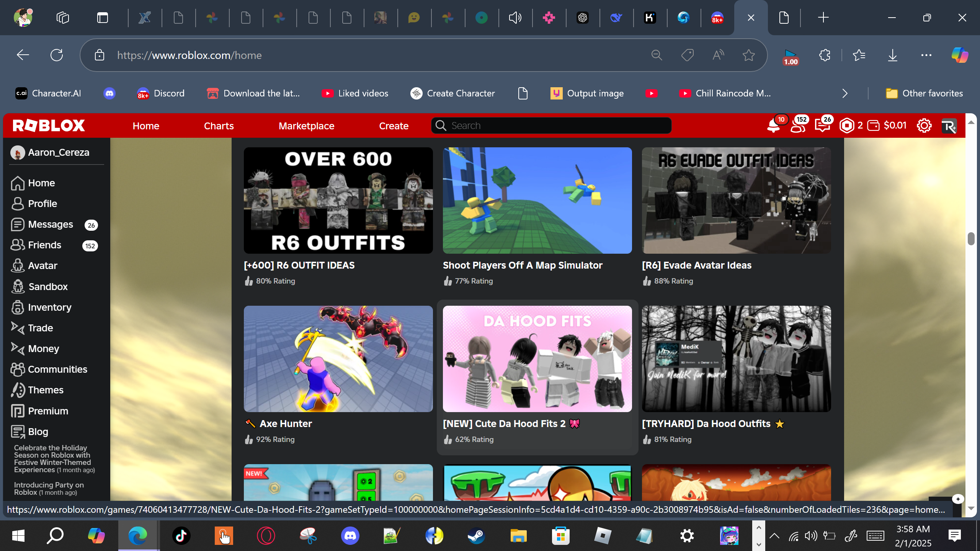The width and height of the screenshot is (980, 551).
Task: Open Trade in the sidebar
Action: [x=40, y=328]
